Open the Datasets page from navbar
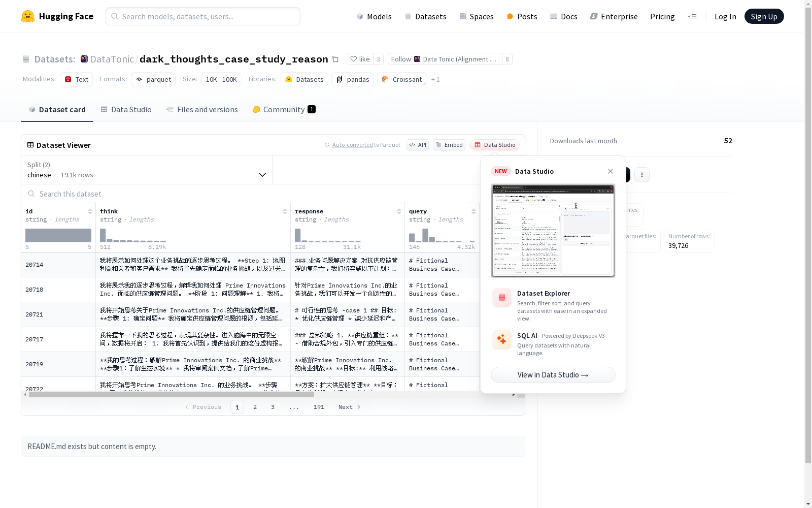This screenshot has width=812, height=508. tap(425, 16)
